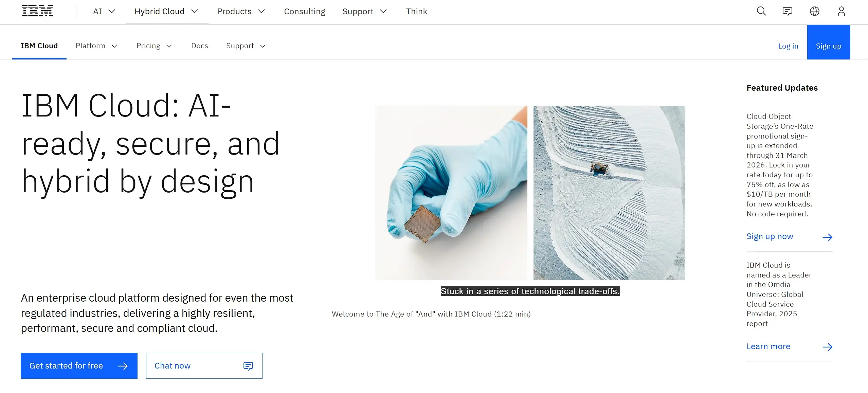Play the glove and chip video thumbnail
The width and height of the screenshot is (868, 393).
pyautogui.click(x=451, y=193)
